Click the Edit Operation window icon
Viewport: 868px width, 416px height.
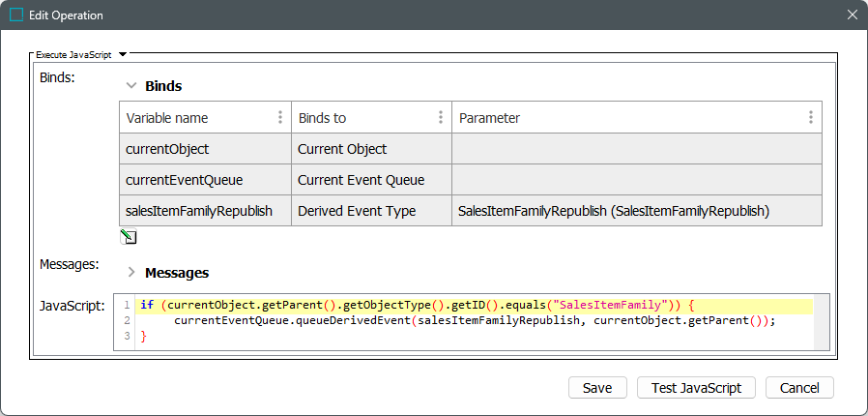tap(16, 15)
